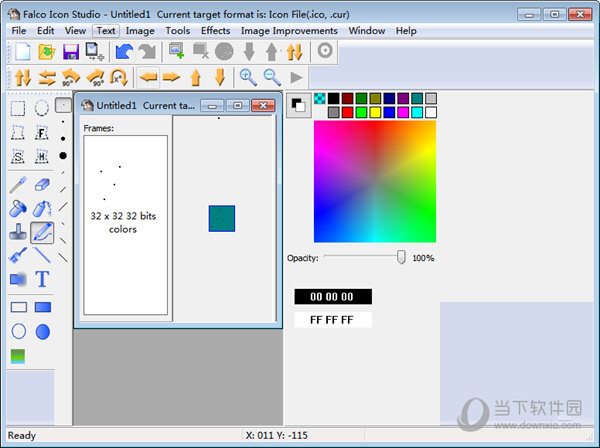The height and width of the screenshot is (448, 600).
Task: Rotate image 90 degrees clockwise
Action: tap(95, 77)
